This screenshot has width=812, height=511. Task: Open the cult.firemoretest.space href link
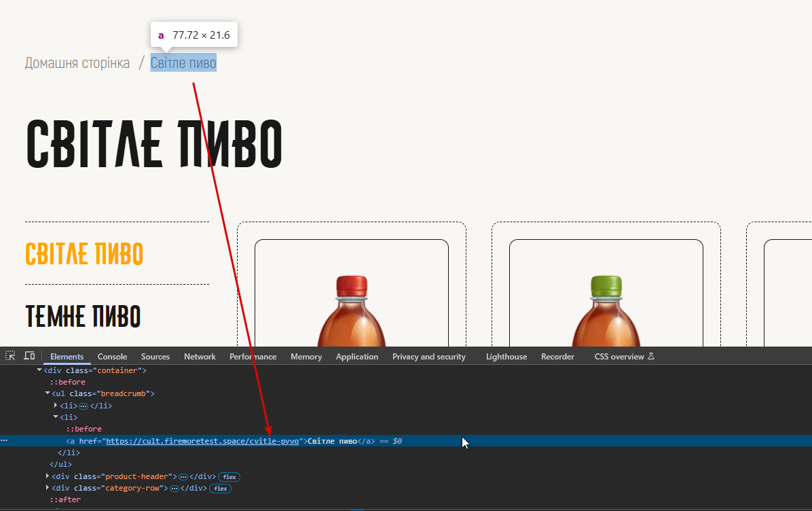[202, 441]
